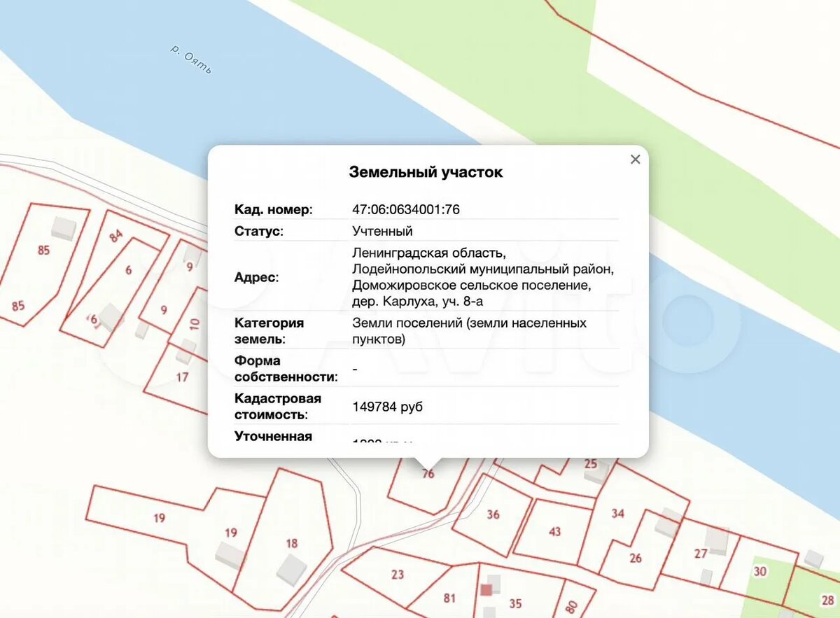Select cadastral number 47:06:0634001:76 value

coord(406,209)
